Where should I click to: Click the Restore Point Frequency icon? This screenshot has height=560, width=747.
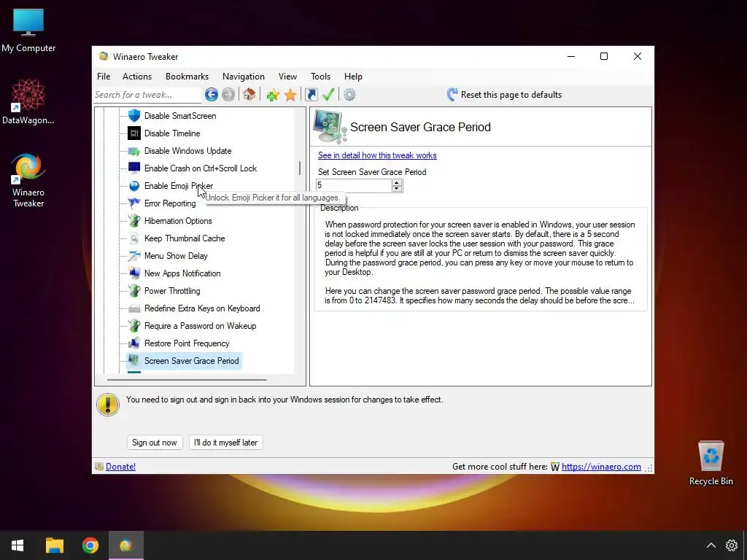134,343
